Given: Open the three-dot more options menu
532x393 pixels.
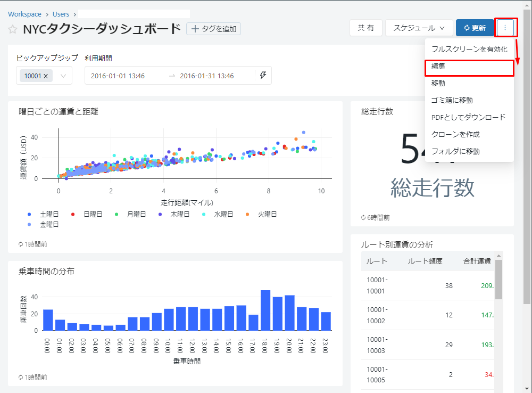Looking at the screenshot, I should [x=505, y=28].
